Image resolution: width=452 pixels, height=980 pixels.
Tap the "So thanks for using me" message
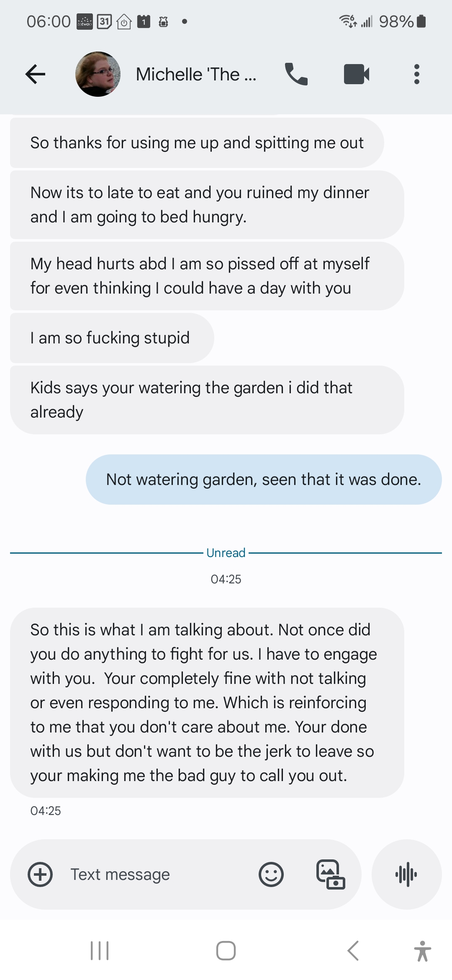click(x=197, y=143)
